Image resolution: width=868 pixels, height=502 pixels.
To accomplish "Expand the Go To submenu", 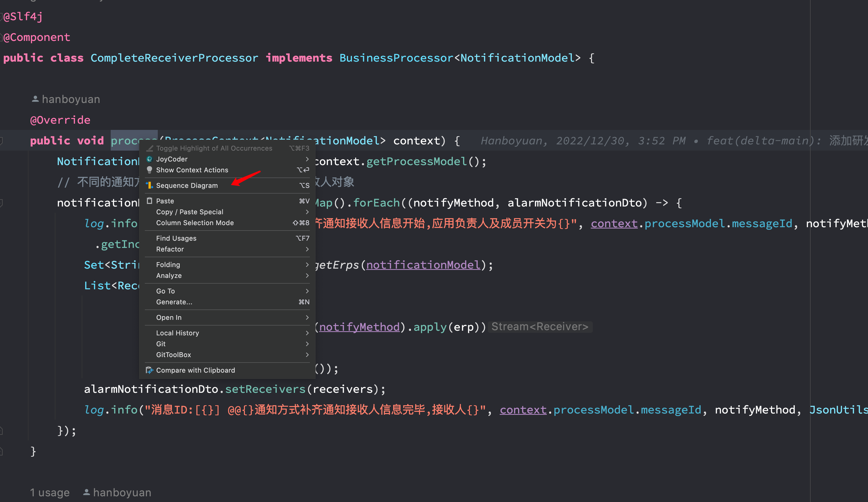I will (x=307, y=291).
